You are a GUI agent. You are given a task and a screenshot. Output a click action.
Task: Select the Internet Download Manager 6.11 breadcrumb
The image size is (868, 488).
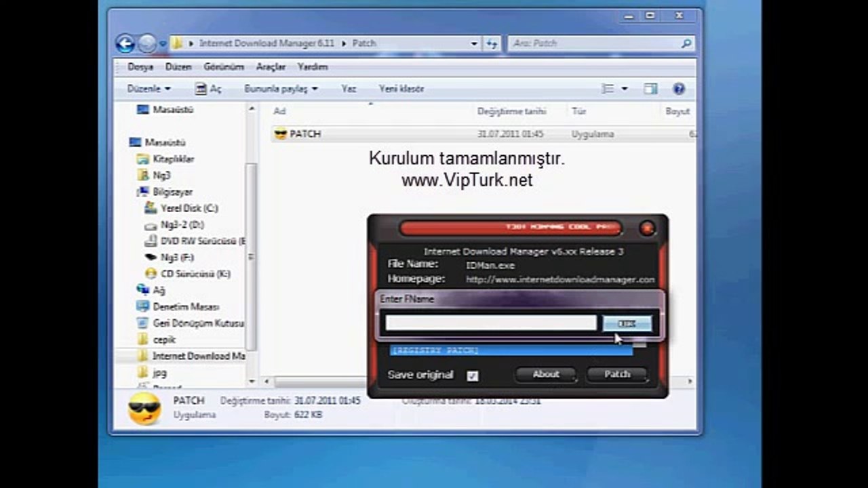(267, 43)
